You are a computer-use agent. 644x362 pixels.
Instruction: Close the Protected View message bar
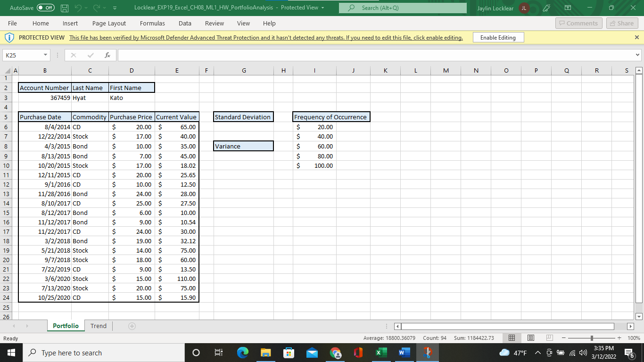point(637,37)
